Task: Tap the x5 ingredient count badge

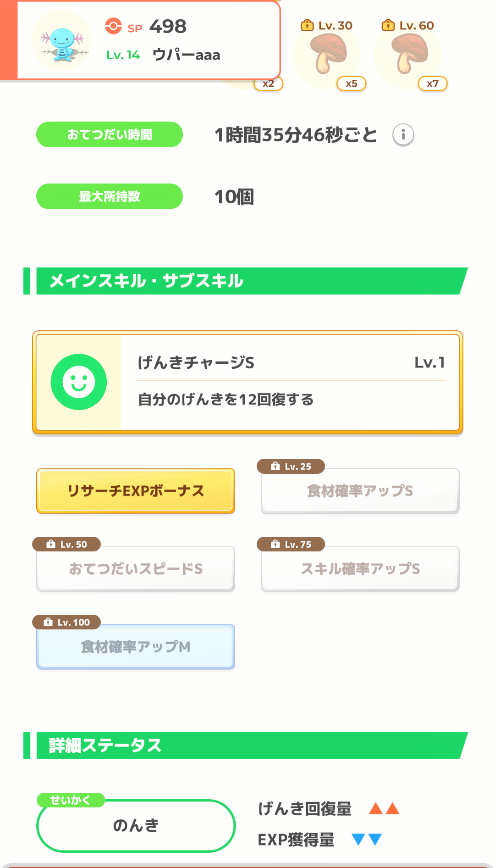Action: 352,83
